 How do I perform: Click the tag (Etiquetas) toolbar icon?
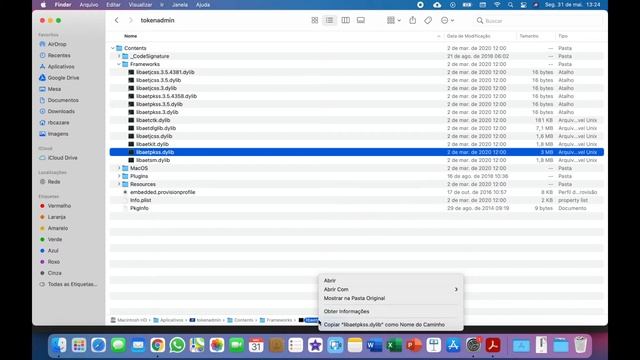[x=428, y=20]
